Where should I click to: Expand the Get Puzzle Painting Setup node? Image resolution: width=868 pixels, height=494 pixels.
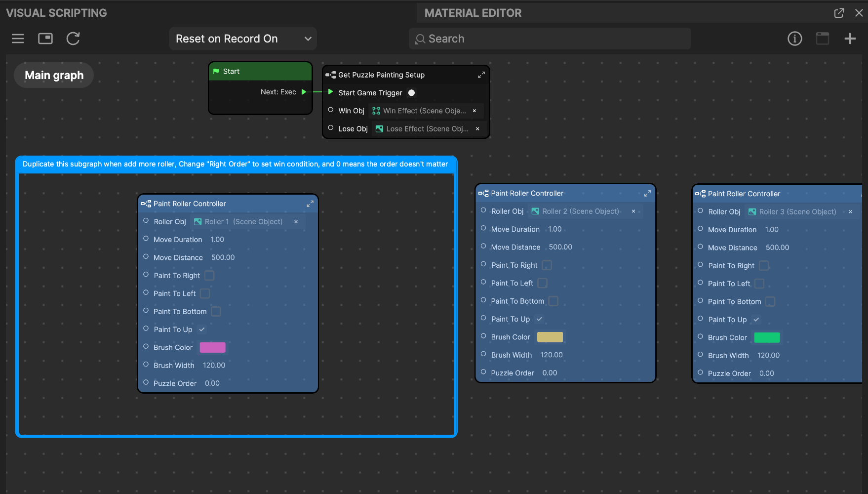[x=481, y=75]
